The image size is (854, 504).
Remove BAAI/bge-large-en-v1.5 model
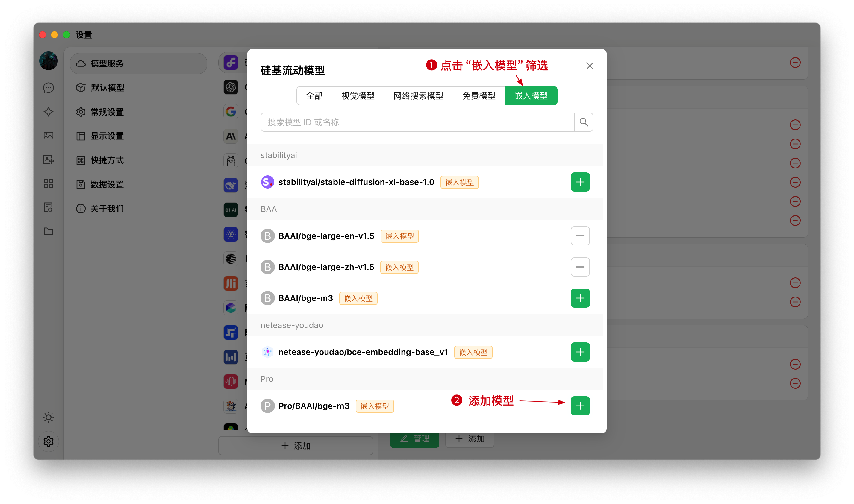[x=580, y=236]
